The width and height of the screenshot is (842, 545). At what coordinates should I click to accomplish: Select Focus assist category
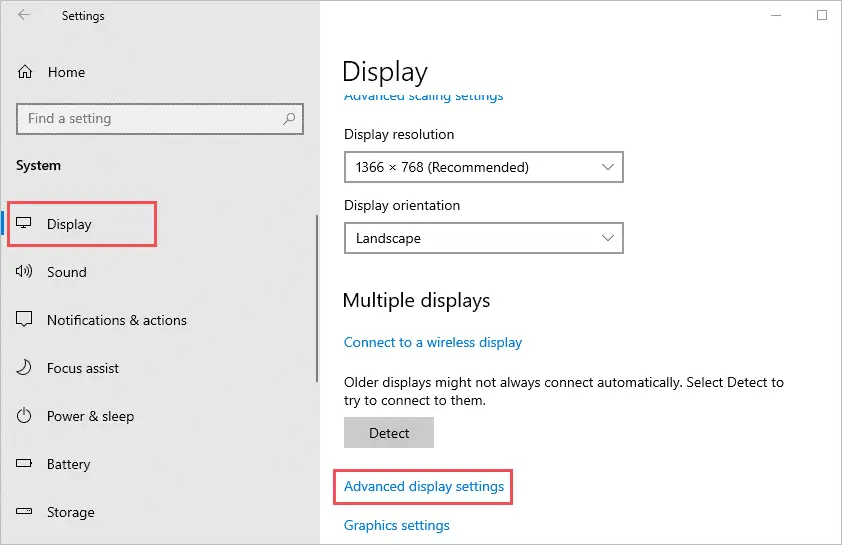[83, 368]
